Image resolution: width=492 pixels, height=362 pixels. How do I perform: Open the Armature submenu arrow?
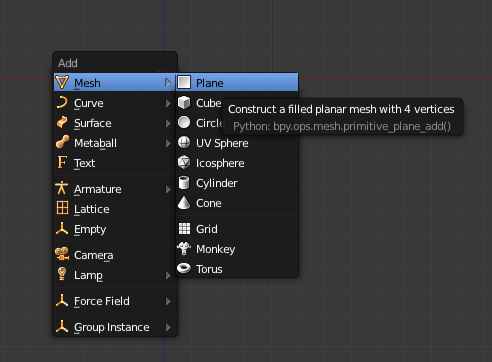coord(168,189)
